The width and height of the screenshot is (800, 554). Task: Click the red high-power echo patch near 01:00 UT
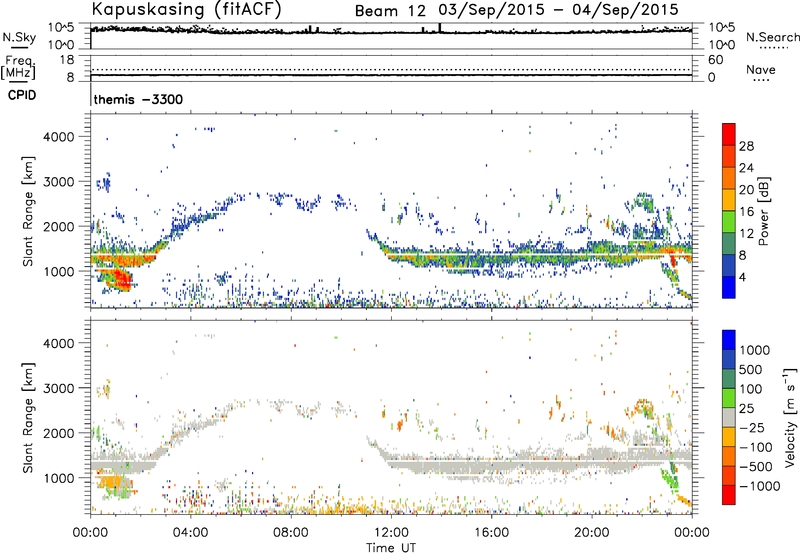tap(121, 278)
